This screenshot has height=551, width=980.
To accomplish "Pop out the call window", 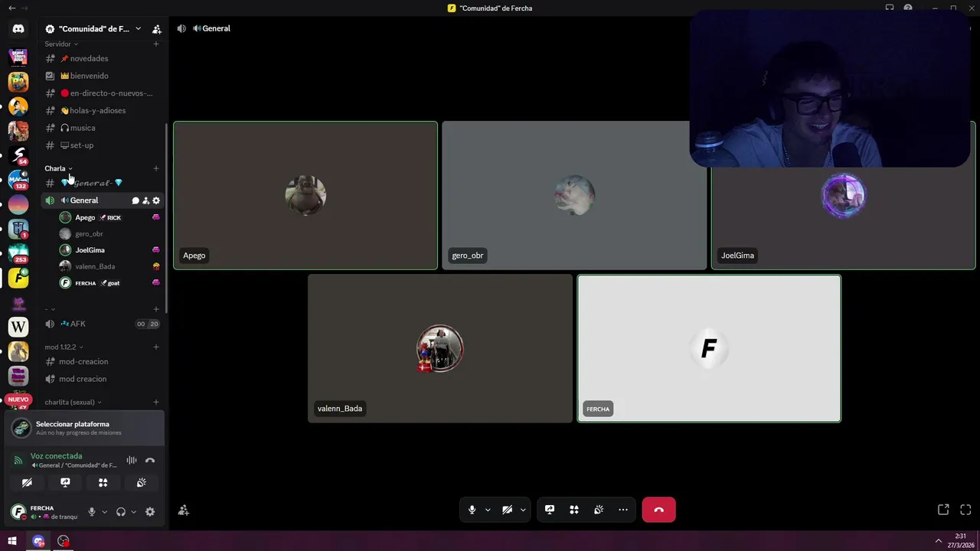I will click(943, 510).
